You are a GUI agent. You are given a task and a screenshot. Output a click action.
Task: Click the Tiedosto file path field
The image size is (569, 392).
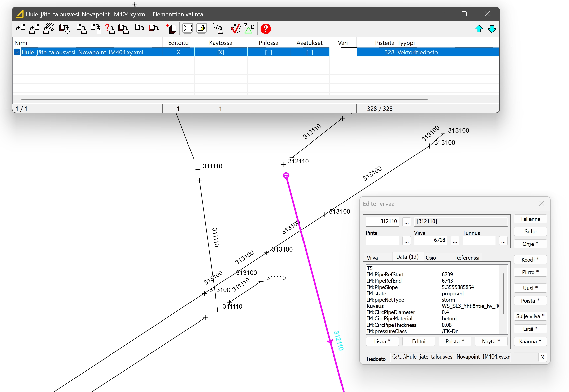tap(450, 357)
